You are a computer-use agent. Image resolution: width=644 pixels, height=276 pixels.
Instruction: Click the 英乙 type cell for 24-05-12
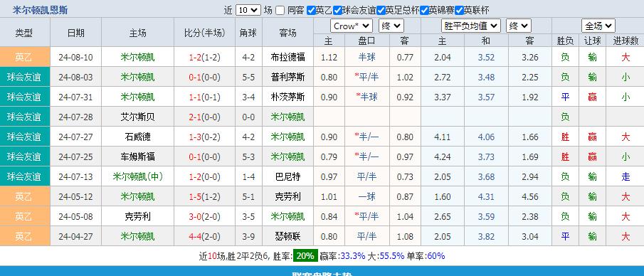[25, 197]
